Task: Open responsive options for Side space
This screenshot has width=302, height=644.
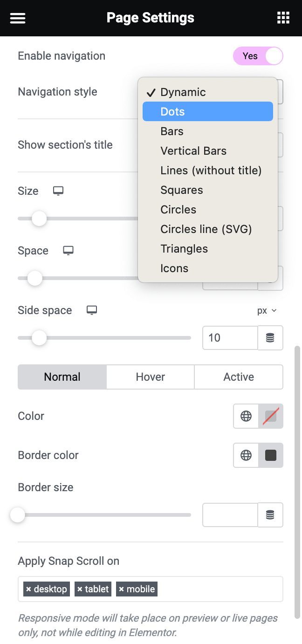Action: coord(91,310)
